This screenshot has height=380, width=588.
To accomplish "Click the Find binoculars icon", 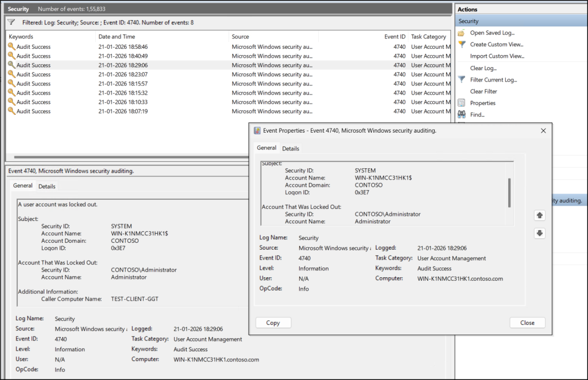I will coord(461,114).
